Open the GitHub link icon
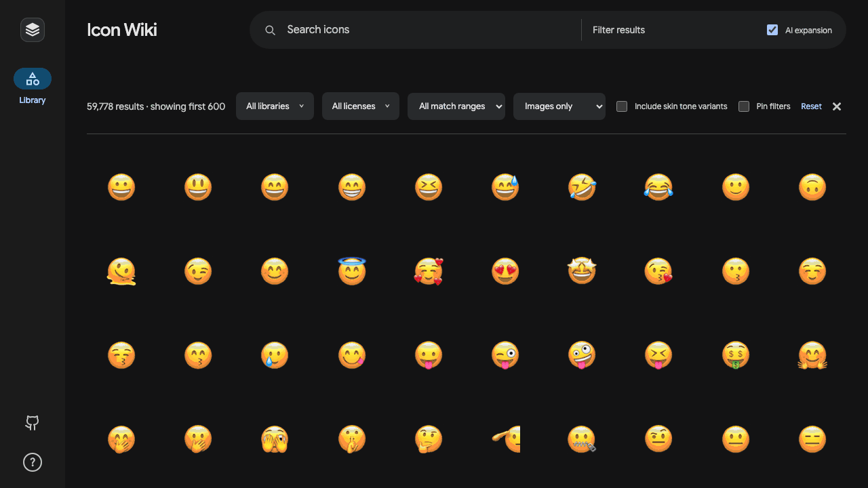This screenshot has width=868, height=488. [x=33, y=423]
